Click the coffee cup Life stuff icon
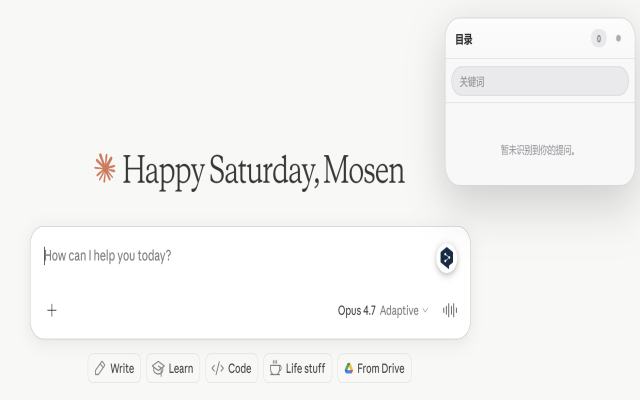Image resolution: width=640 pixels, height=400 pixels. (276, 368)
